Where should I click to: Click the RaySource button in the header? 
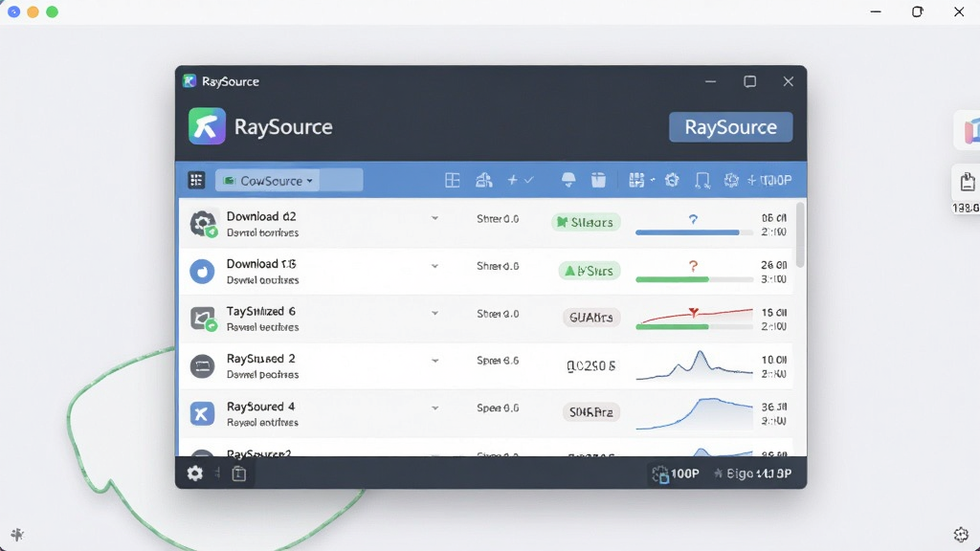tap(730, 127)
